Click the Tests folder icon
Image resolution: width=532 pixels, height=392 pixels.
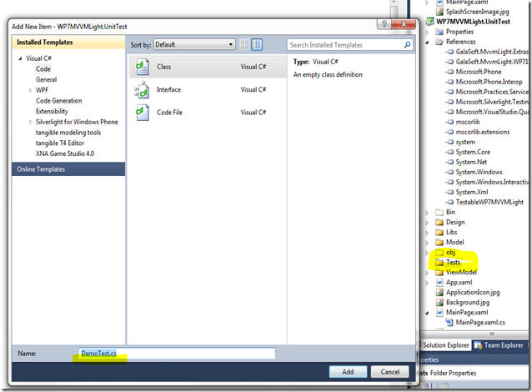click(439, 263)
